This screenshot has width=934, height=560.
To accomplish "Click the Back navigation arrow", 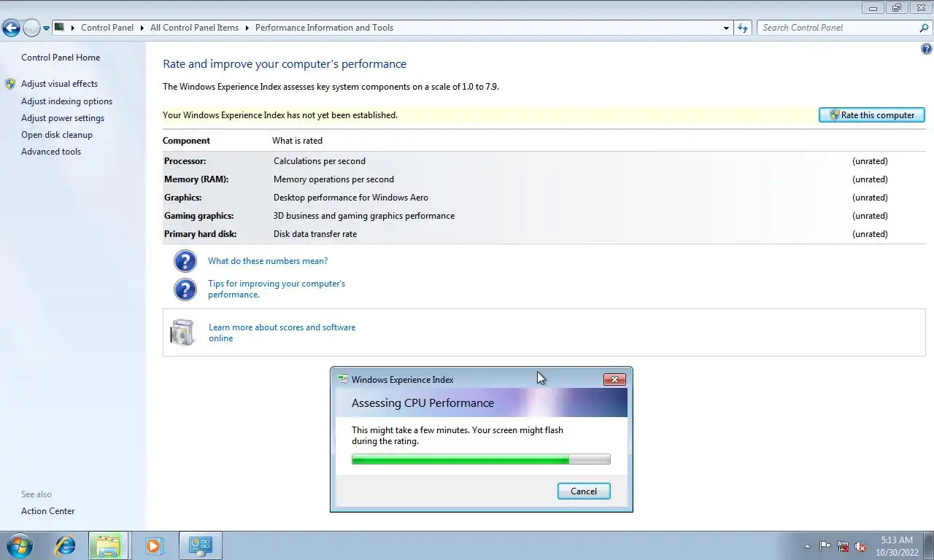I will tap(11, 28).
